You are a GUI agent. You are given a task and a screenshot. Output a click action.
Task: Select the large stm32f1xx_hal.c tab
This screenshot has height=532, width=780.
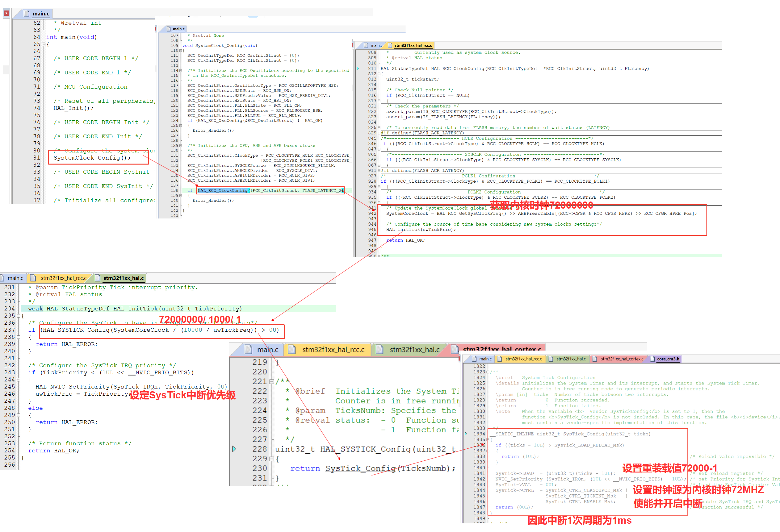pyautogui.click(x=410, y=350)
